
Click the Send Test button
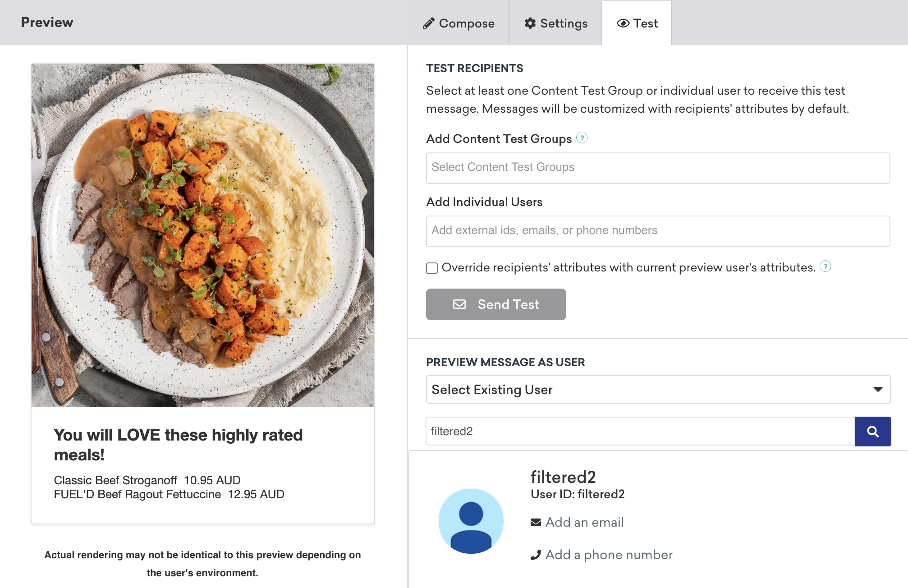click(495, 304)
